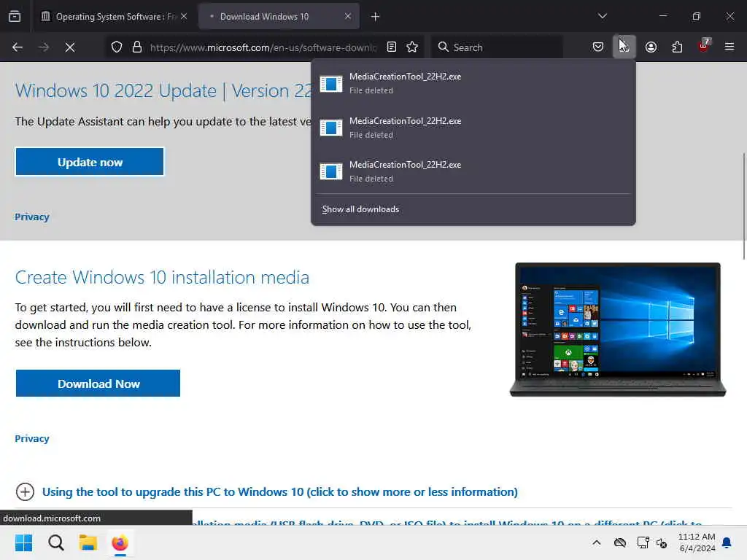Click the cloud sync tray icon
747x560 pixels.
pos(620,542)
